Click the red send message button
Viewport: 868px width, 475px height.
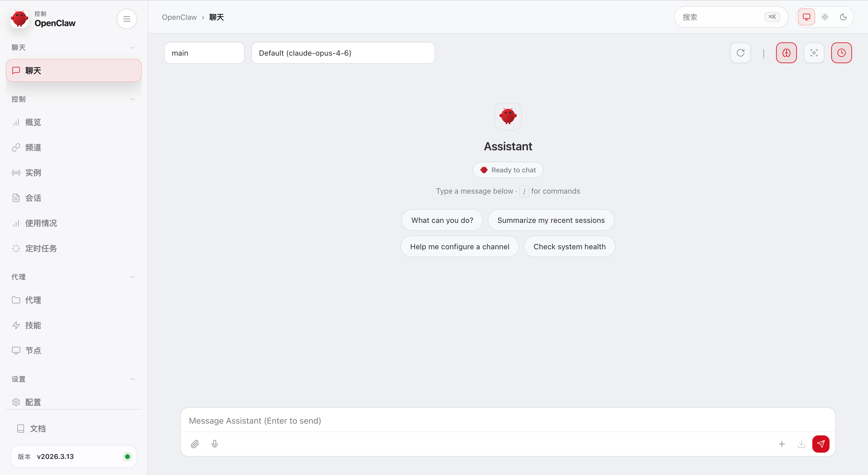tap(820, 444)
